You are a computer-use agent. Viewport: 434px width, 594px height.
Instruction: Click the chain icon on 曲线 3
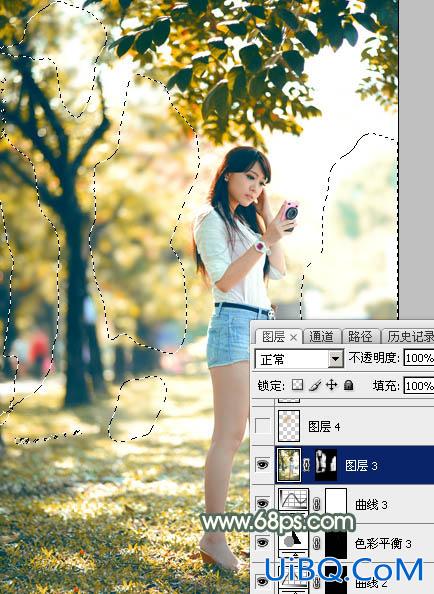[317, 504]
